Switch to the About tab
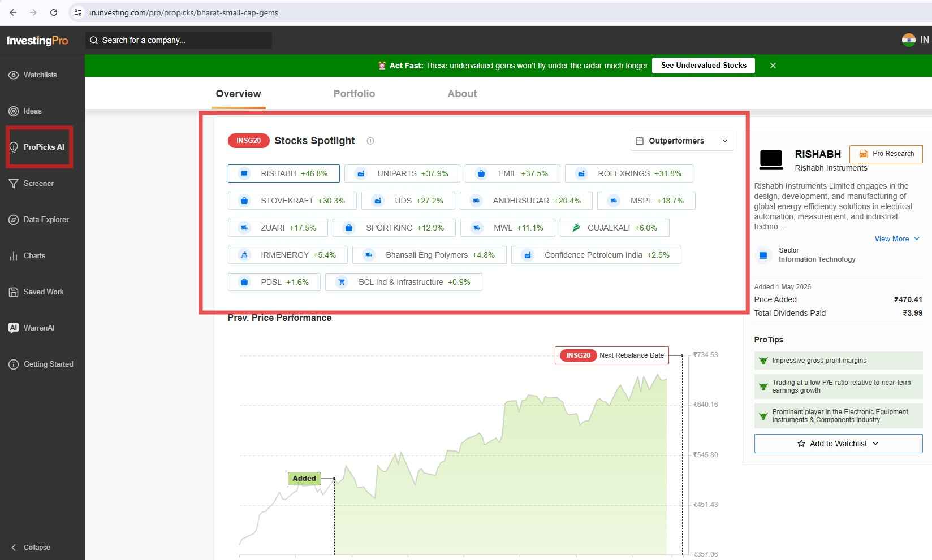Image resolution: width=932 pixels, height=560 pixels. (462, 94)
